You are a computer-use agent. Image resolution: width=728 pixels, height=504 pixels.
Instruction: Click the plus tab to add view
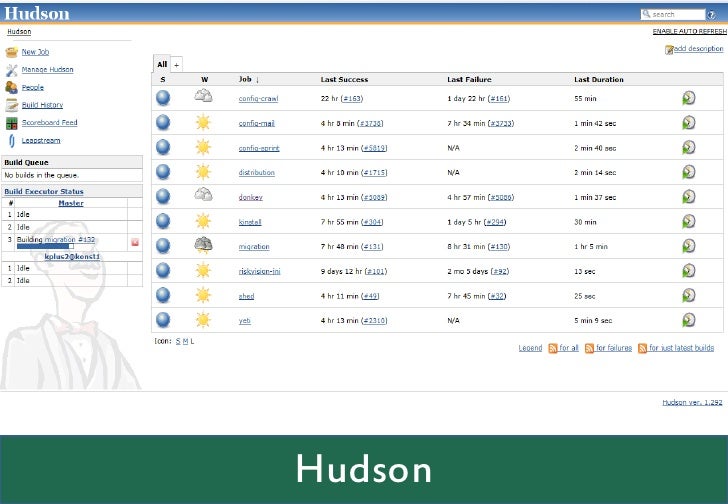176,65
